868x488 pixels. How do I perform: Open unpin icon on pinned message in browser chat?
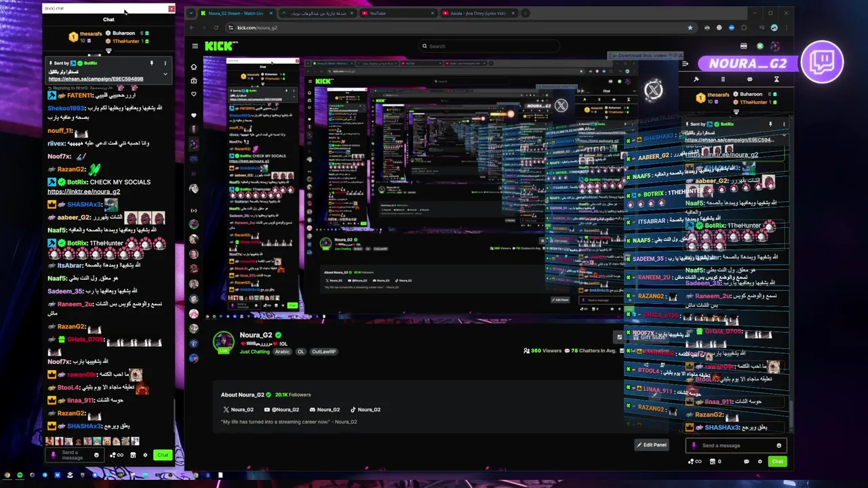coord(770,124)
